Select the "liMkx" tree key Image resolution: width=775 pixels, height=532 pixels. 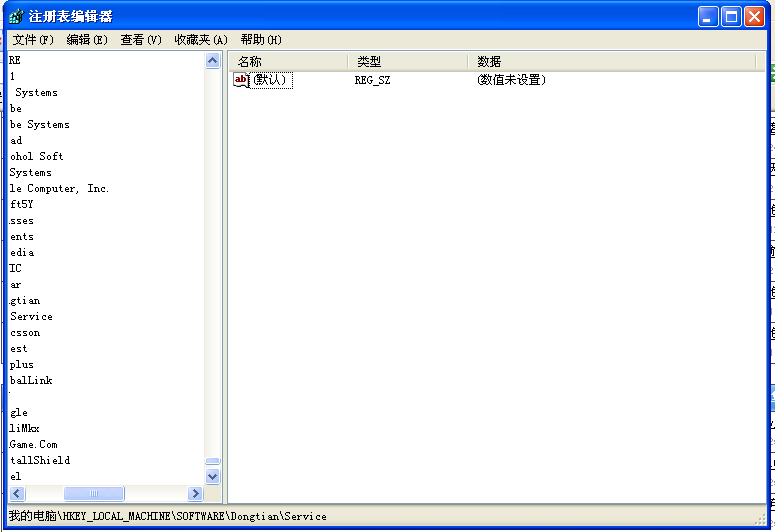point(24,429)
